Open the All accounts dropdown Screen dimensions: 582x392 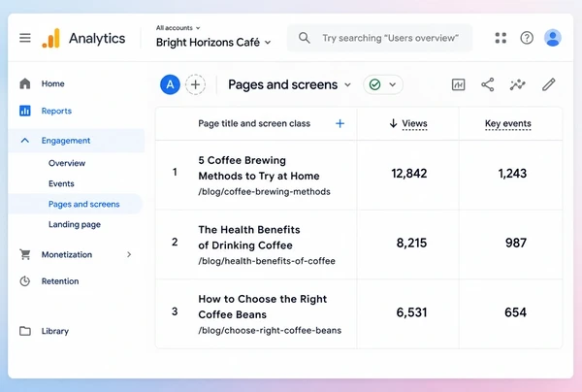pos(178,28)
